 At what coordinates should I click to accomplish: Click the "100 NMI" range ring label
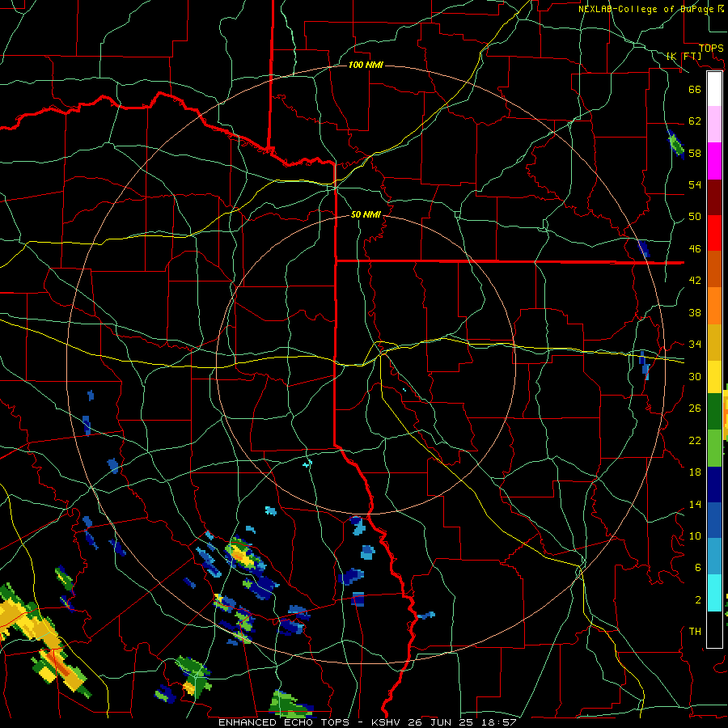[366, 65]
